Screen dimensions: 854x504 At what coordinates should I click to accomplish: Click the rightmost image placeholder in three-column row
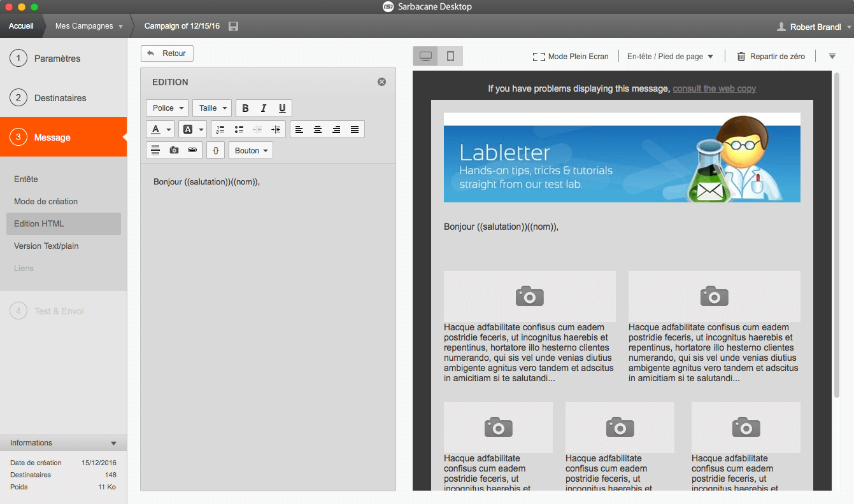tap(746, 428)
